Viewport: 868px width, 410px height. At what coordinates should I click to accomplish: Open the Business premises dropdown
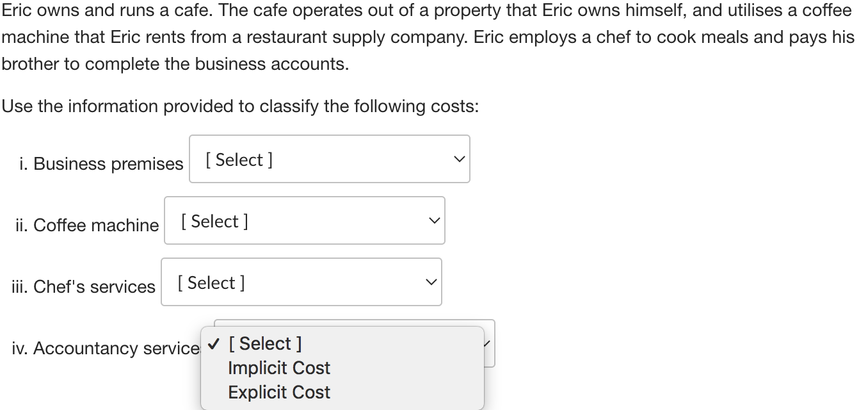coord(329,159)
